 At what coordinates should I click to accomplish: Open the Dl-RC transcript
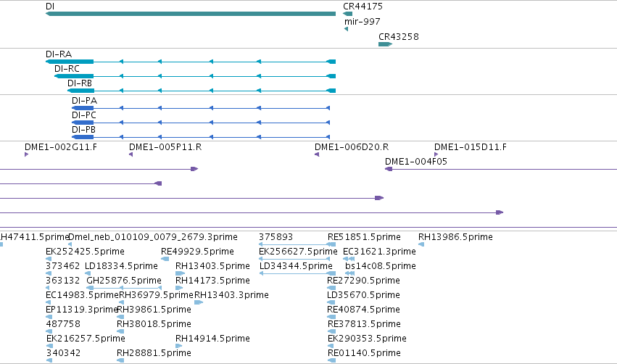(195, 76)
